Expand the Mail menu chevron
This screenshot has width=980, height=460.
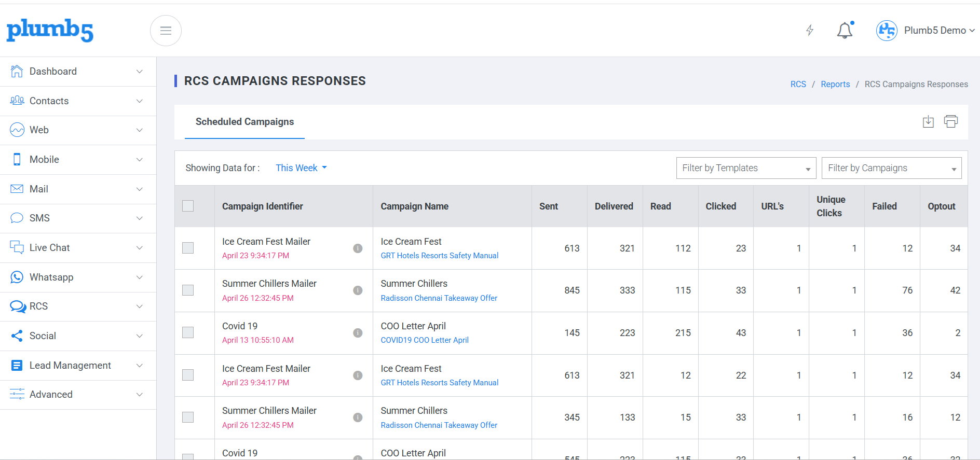click(x=140, y=189)
